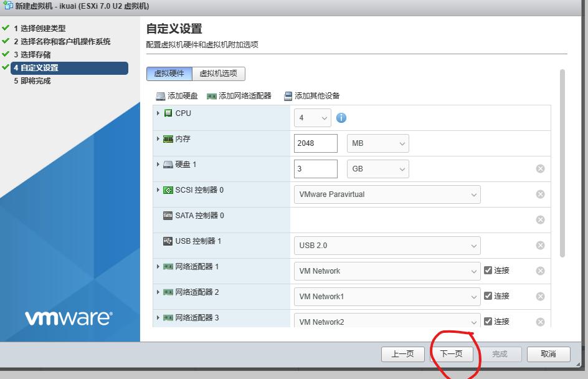Remove SATA 控制器 0 with its X icon
This screenshot has width=588, height=379.
pyautogui.click(x=539, y=219)
